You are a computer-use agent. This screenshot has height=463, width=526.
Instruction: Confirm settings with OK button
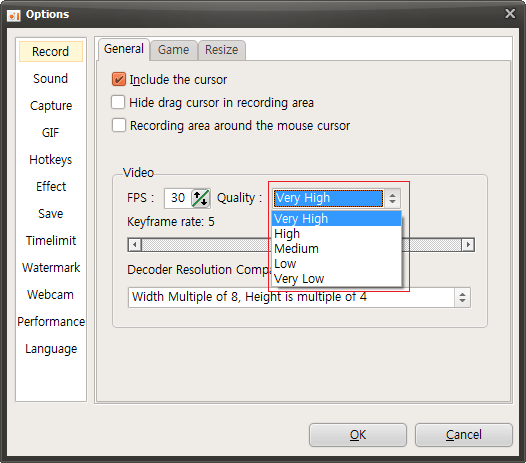(x=358, y=435)
